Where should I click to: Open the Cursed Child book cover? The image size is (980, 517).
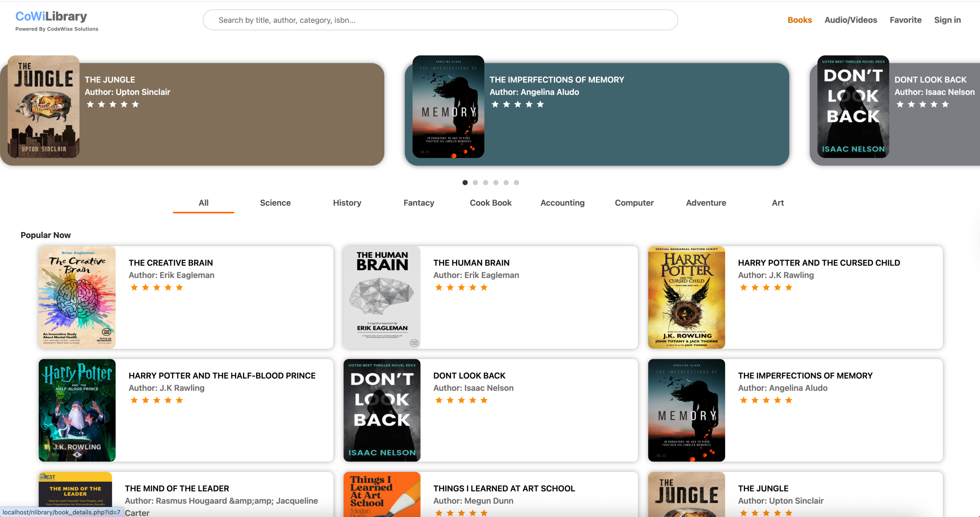point(686,298)
